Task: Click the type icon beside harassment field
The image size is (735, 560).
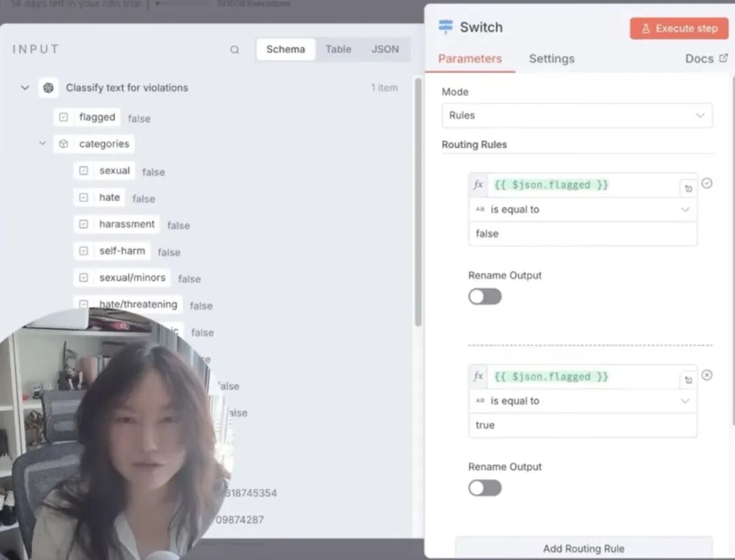Action: (x=84, y=224)
